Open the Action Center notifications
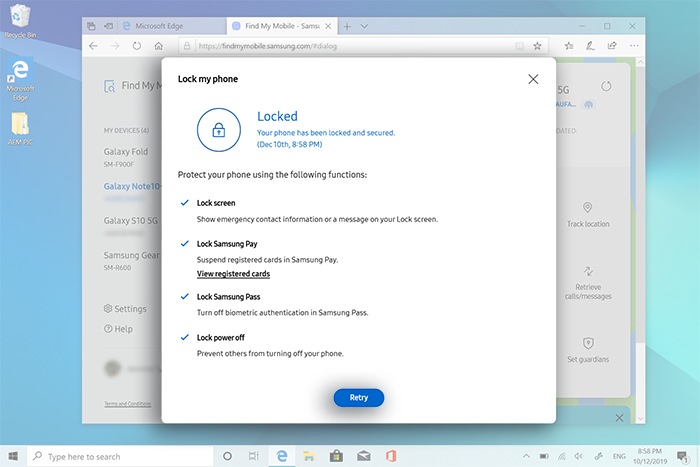The width and height of the screenshot is (700, 467). pyautogui.click(x=682, y=456)
